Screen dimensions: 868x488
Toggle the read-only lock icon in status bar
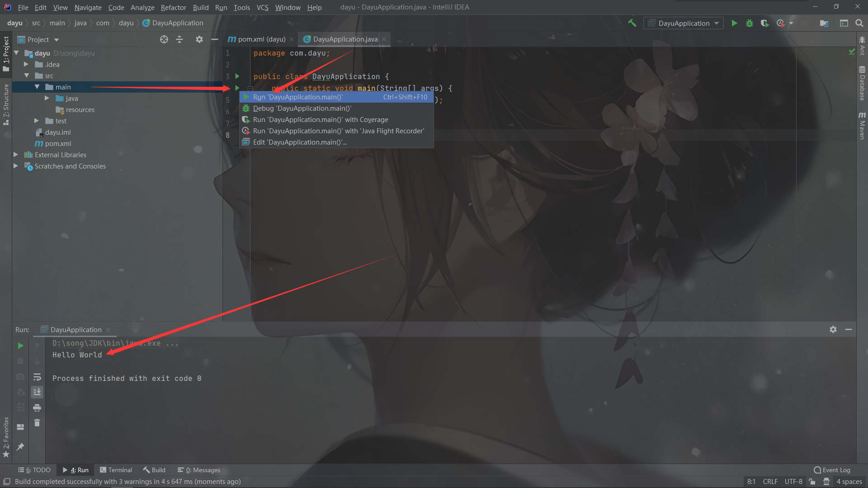(x=812, y=482)
